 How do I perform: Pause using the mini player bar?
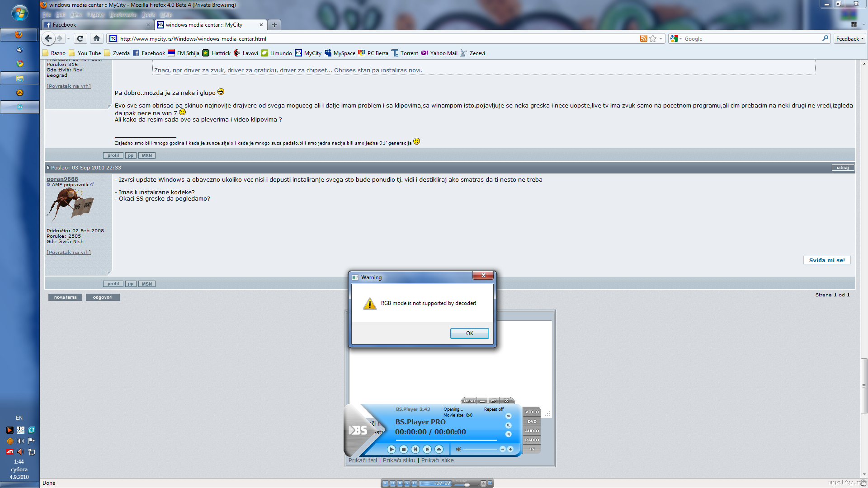(392, 483)
